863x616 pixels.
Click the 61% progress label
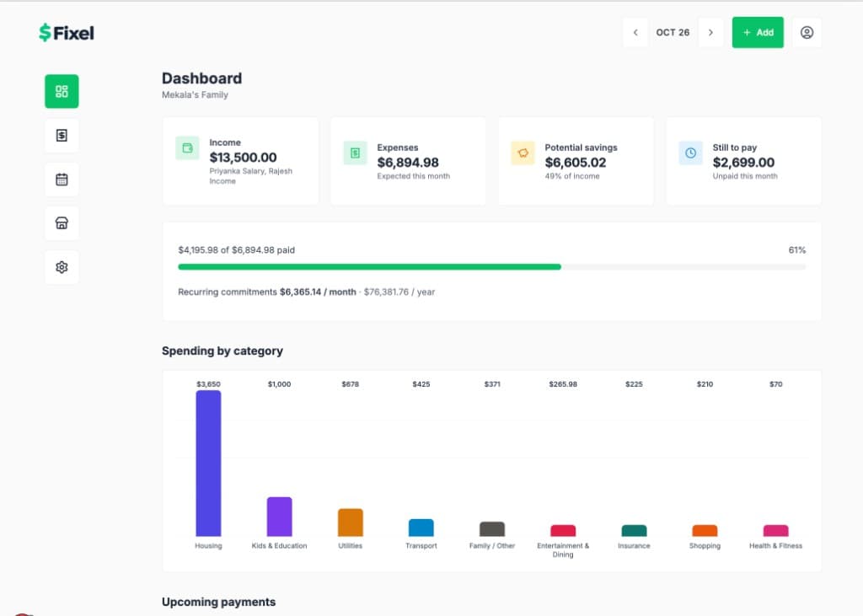click(797, 250)
